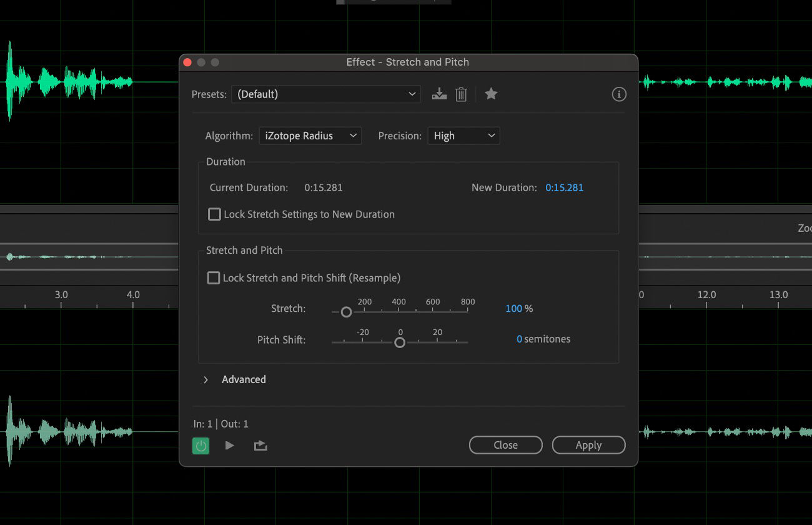Enable Lock Stretch Settings to New Duration
This screenshot has height=525, width=812.
pos(214,214)
